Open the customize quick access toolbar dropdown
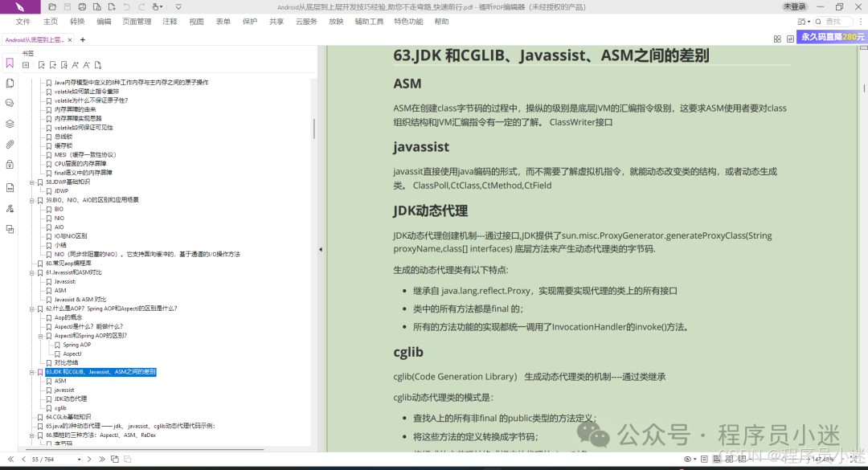The image size is (868, 470). click(x=178, y=6)
